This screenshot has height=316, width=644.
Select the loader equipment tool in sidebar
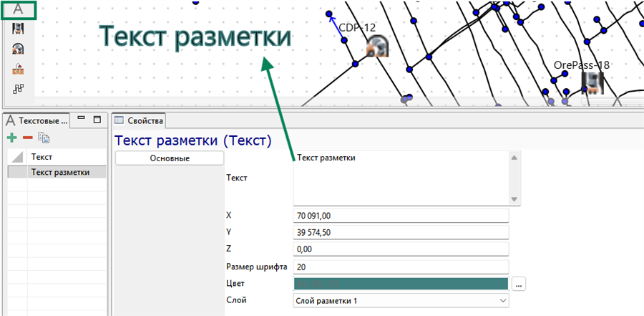click(18, 29)
